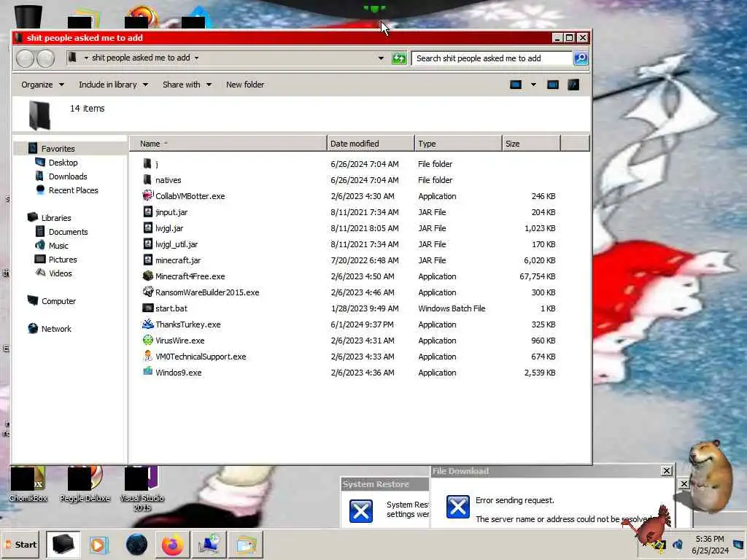Click the Forward navigation button
This screenshot has height=560, width=747.
[x=45, y=58]
